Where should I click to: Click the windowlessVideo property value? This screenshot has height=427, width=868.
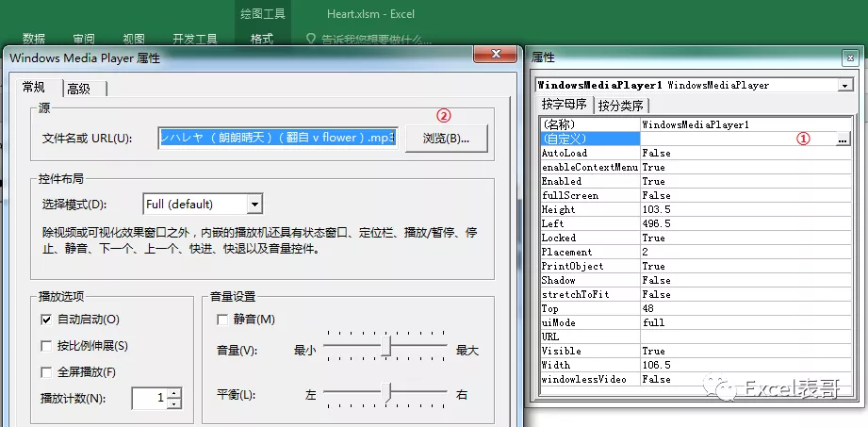click(x=745, y=379)
